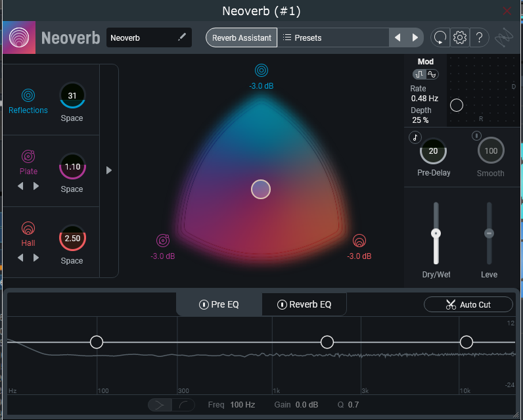Click the undo history circular arrow icon
Image resolution: width=523 pixels, height=420 pixels.
440,37
